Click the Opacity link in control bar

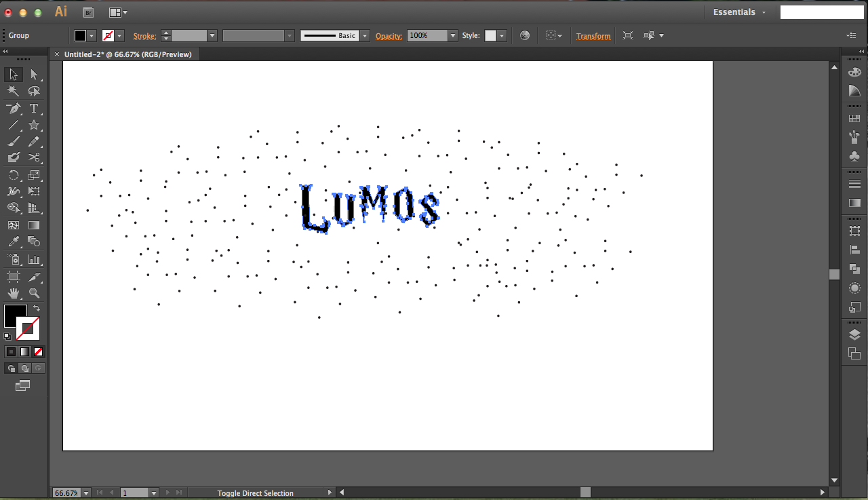coord(389,36)
